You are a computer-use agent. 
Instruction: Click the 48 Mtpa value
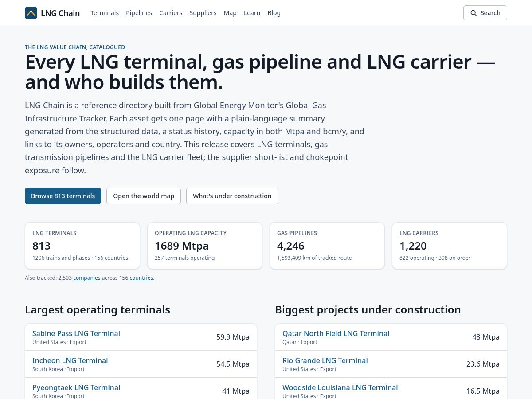[x=486, y=337]
